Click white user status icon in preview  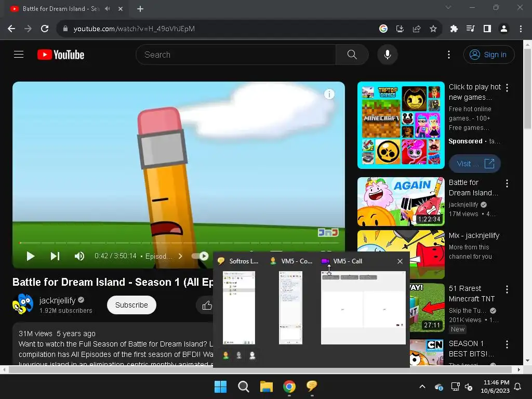pos(252,355)
